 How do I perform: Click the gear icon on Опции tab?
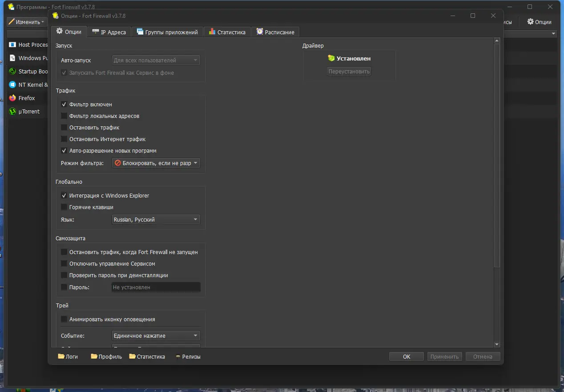tap(60, 32)
